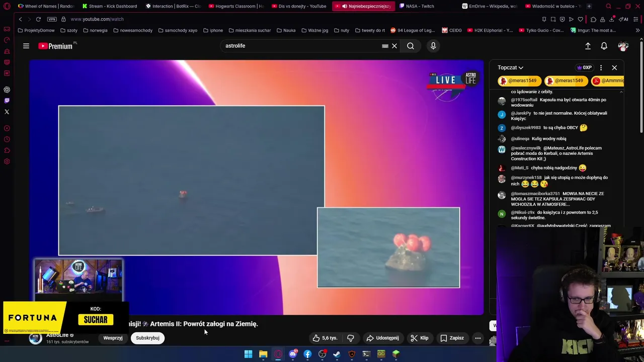This screenshot has height=362, width=644.
Task: Open norwegia bookmark folder
Action: [x=95, y=30]
